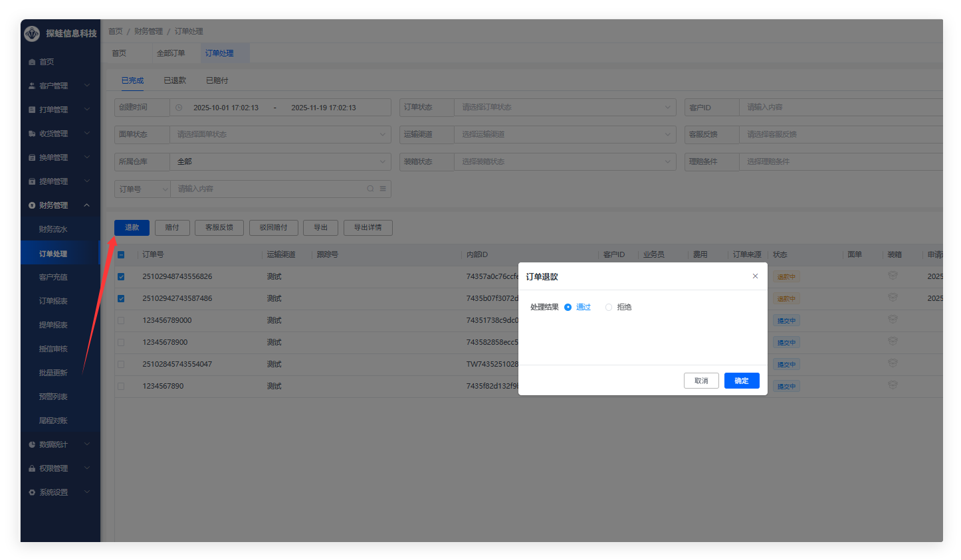Select the 拒绝 radio option

point(608,307)
